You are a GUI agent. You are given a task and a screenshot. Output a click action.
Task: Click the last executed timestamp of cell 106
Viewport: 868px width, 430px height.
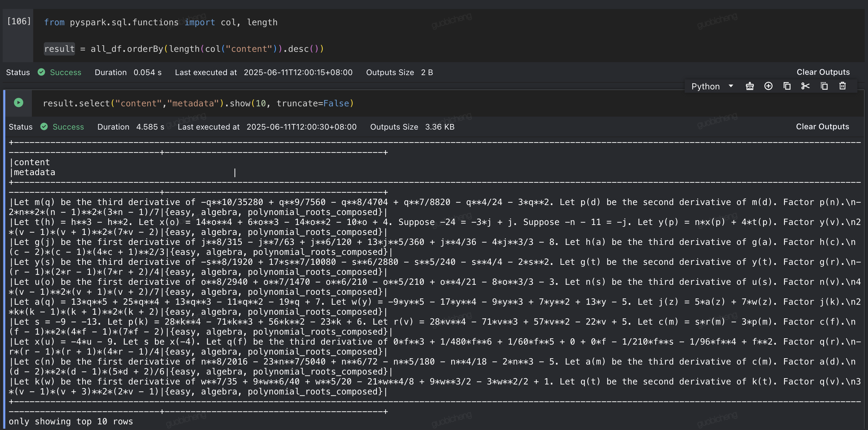click(298, 72)
